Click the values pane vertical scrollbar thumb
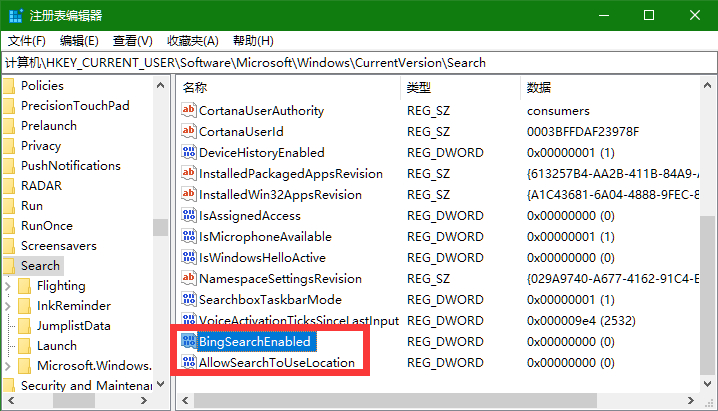Screen dimensions: 718x411 coord(708,295)
